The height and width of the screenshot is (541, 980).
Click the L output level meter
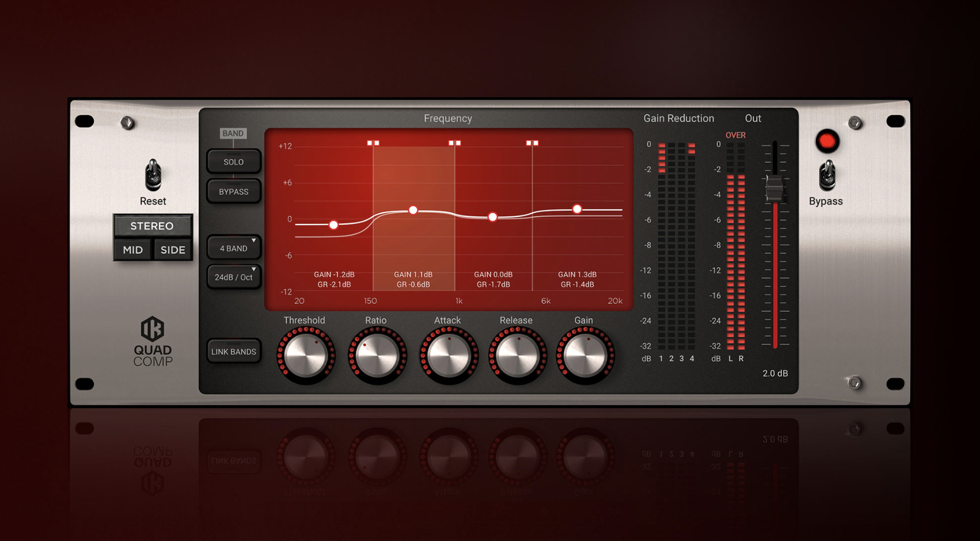(x=731, y=246)
